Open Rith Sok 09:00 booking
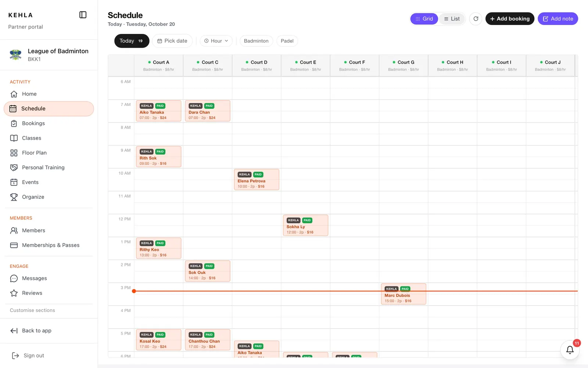Screen dimensions: 588x368 coord(158,157)
